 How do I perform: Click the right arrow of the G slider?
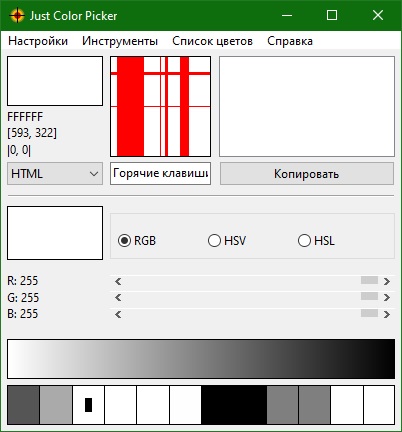click(x=387, y=297)
